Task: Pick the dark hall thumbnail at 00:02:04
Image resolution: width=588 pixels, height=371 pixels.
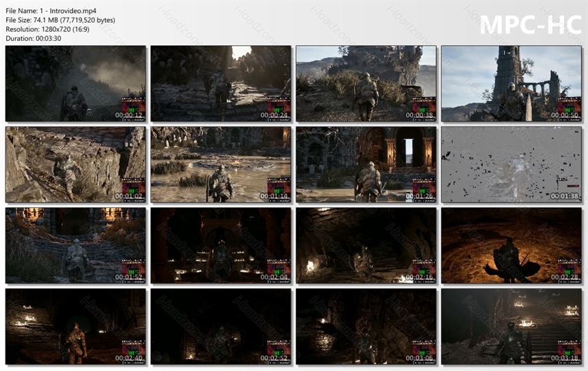Action: (221, 245)
